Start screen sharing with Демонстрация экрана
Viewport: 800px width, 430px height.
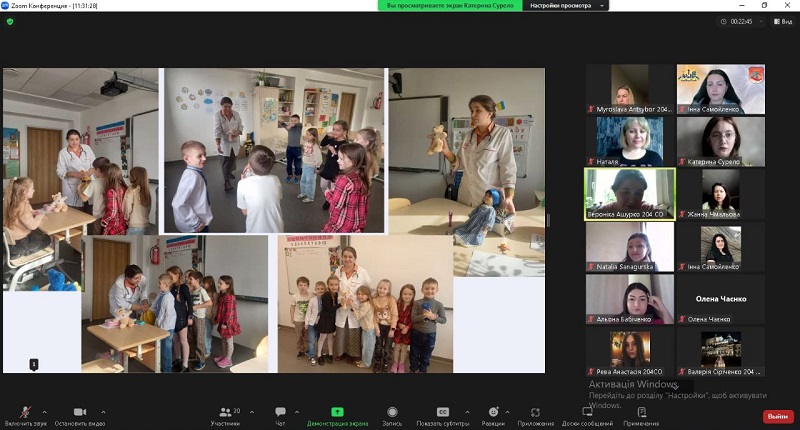[x=337, y=412]
